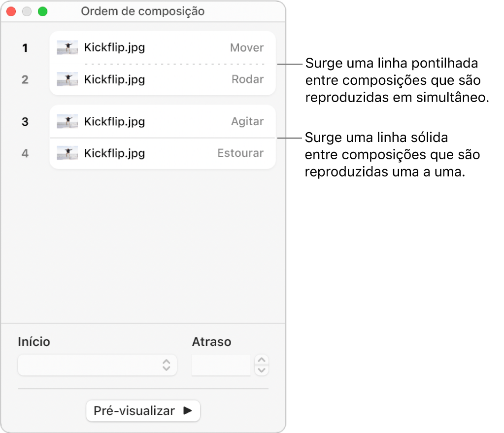Select the Rodar build effect label
Screen dimensions: 504x433
click(248, 79)
